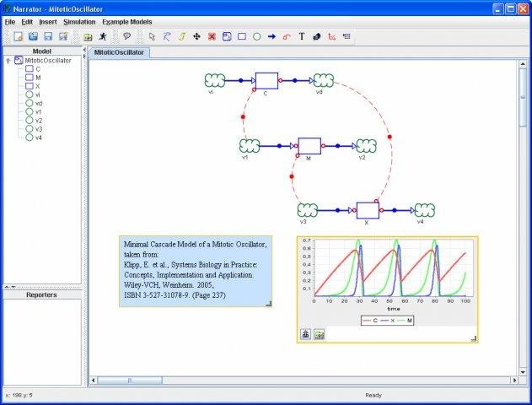Select the move (four-arrow) tool
Screen dimensions: 532x405
coord(196,36)
